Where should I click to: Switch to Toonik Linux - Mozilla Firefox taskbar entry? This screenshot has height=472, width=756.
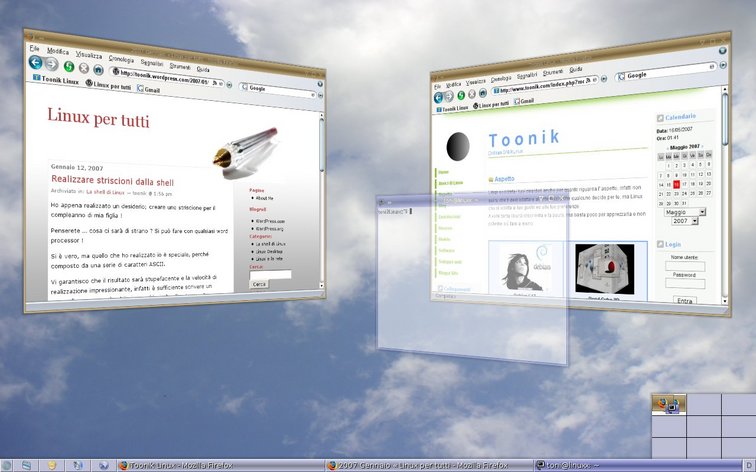221,466
